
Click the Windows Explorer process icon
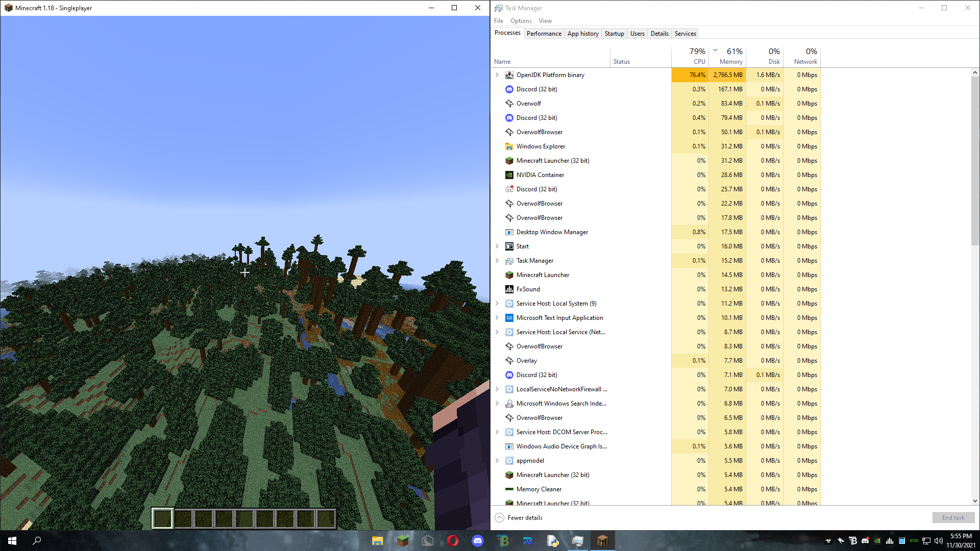509,146
